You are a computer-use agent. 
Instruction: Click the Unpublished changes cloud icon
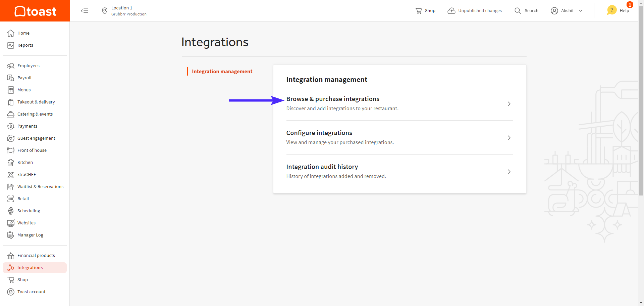(x=451, y=11)
